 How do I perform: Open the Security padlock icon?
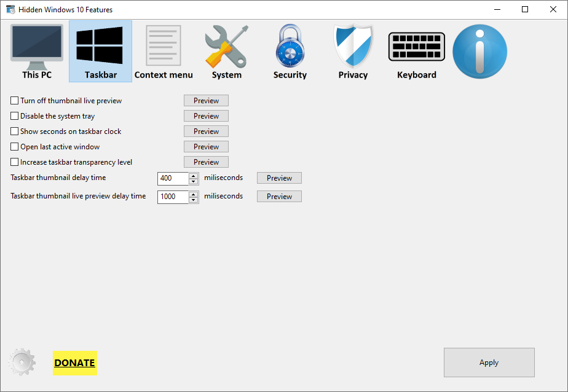point(290,52)
